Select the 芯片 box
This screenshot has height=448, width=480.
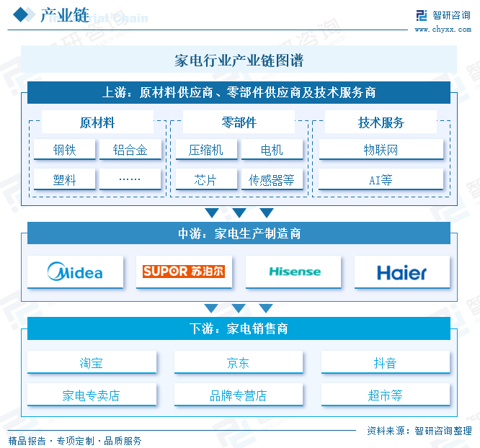coord(206,179)
